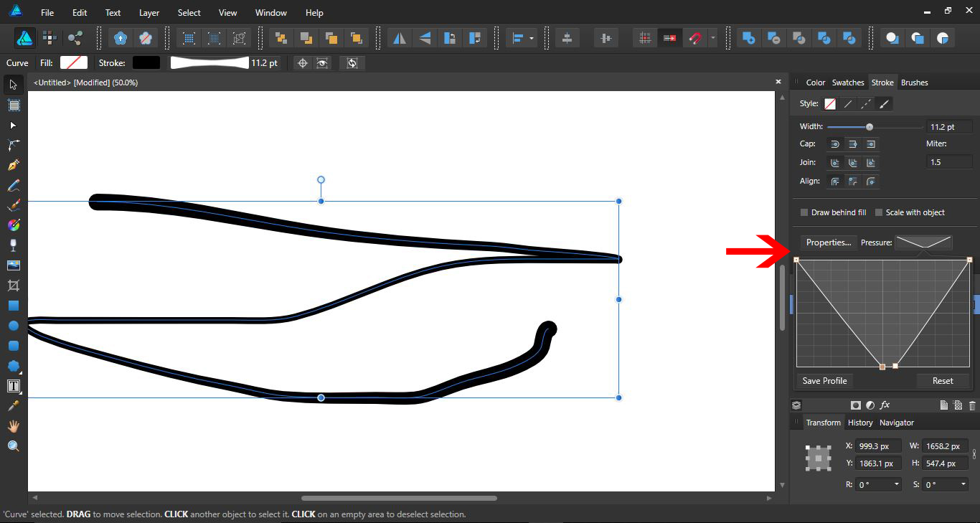Open the Vector Crop tool
Screen dimensions: 980x523
click(x=13, y=286)
